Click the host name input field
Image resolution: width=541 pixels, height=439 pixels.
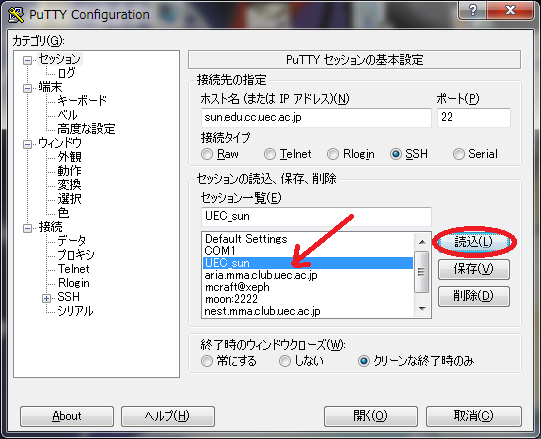click(316, 118)
